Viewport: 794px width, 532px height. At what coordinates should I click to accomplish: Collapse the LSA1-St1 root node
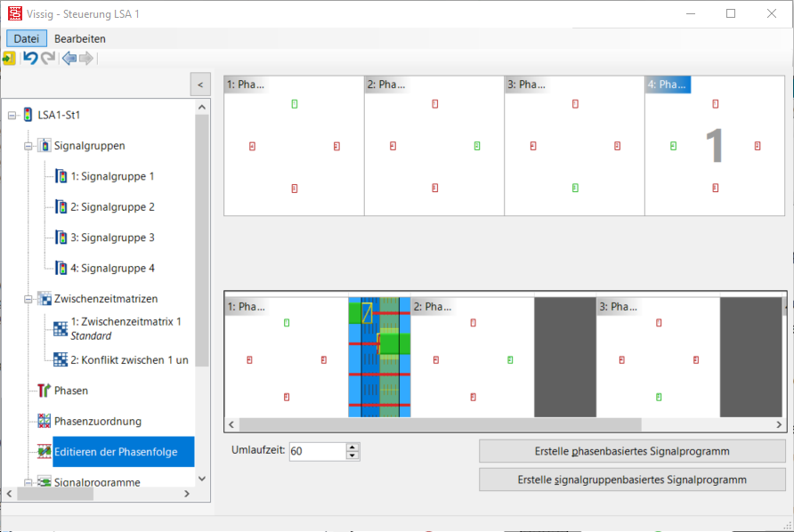(12, 115)
